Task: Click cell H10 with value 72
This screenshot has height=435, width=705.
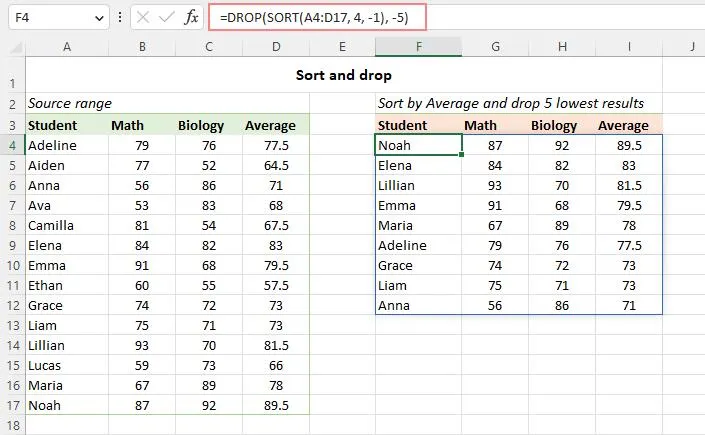Action: (562, 265)
